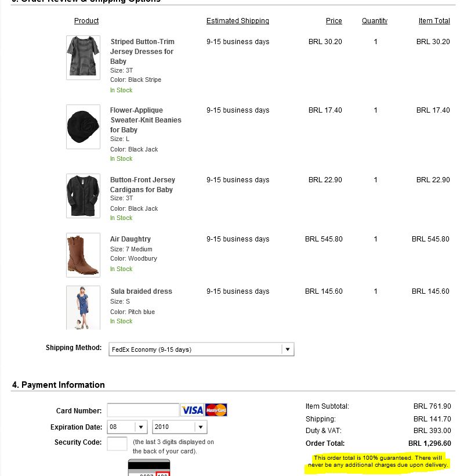
Task: Click the Card Number input field
Action: pos(143,409)
